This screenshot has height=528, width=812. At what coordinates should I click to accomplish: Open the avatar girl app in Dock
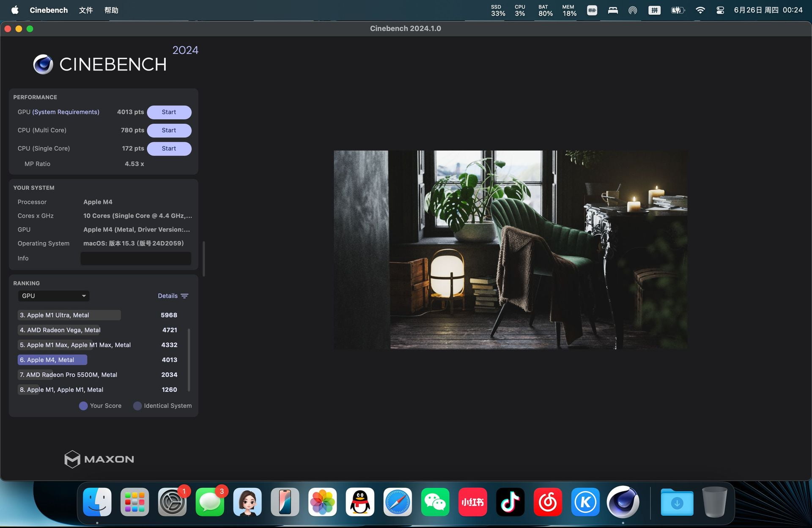tap(247, 502)
